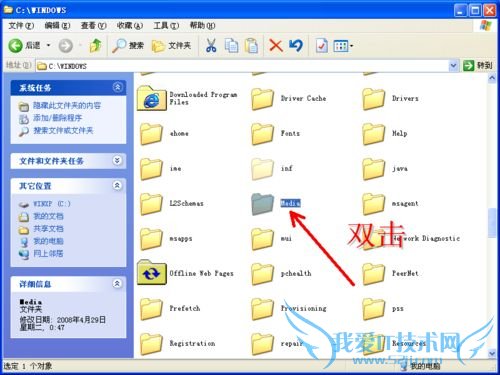Select the msagent folder icon
500x375 pixels.
point(374,204)
